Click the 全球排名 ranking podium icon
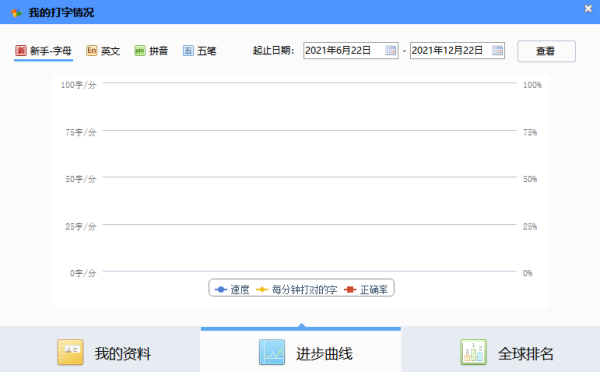The height and width of the screenshot is (372, 600). [x=474, y=352]
